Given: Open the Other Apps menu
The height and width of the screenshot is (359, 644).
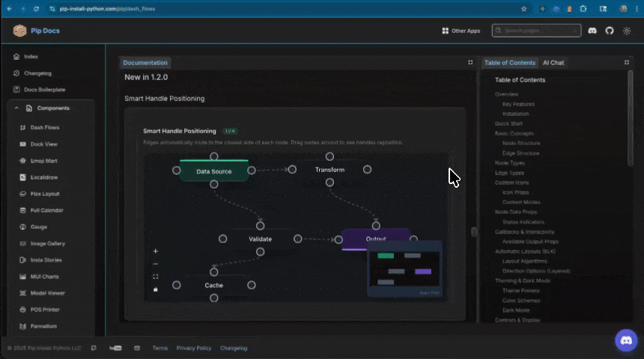Looking at the screenshot, I should coord(461,31).
